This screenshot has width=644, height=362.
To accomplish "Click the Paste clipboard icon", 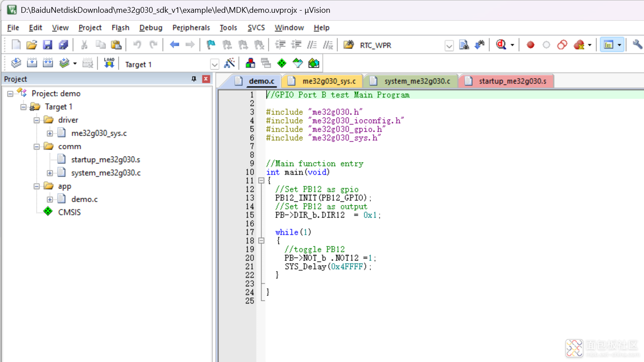I will pyautogui.click(x=116, y=44).
